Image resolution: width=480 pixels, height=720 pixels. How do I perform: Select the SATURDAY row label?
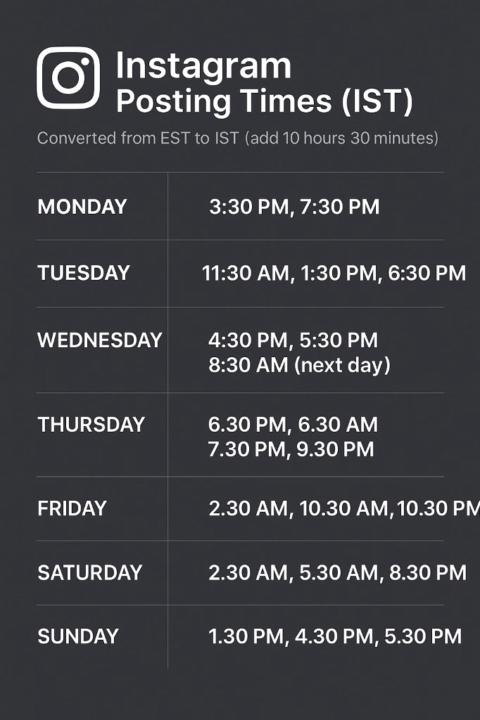pyautogui.click(x=90, y=573)
